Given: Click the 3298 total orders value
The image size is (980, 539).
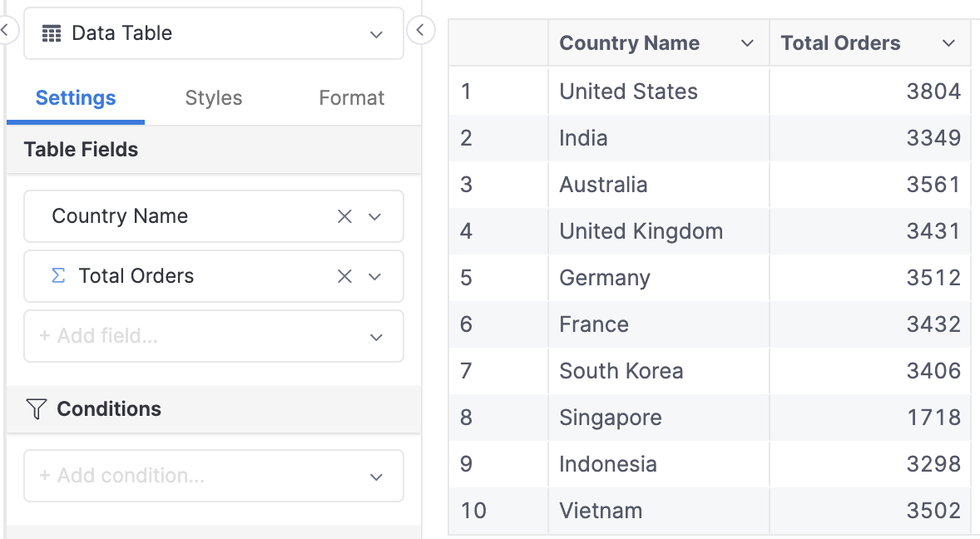Looking at the screenshot, I should 933,464.
